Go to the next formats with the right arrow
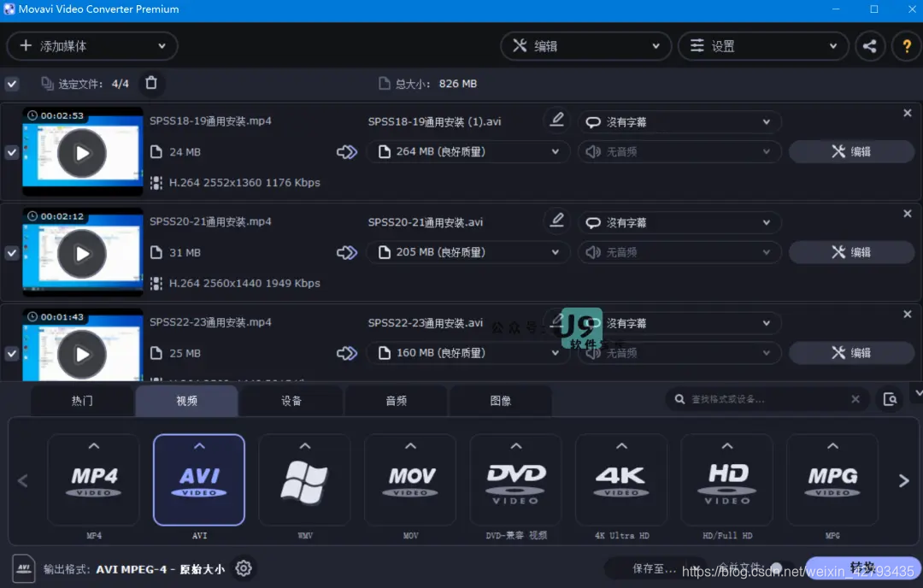Viewport: 923px width, 588px height. tap(903, 481)
